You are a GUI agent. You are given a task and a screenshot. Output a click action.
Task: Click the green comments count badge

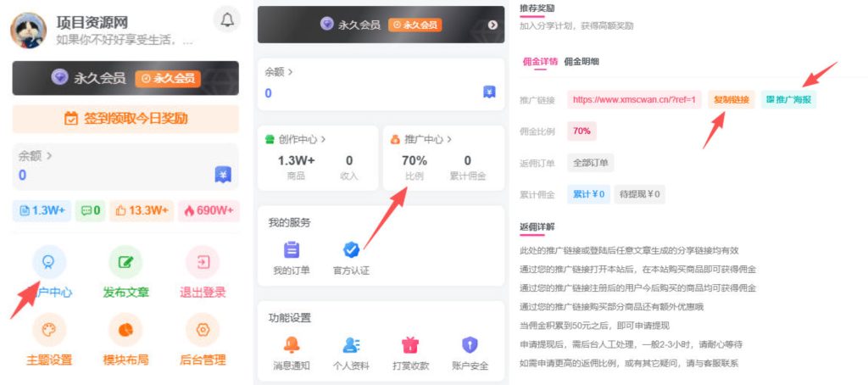(x=90, y=210)
